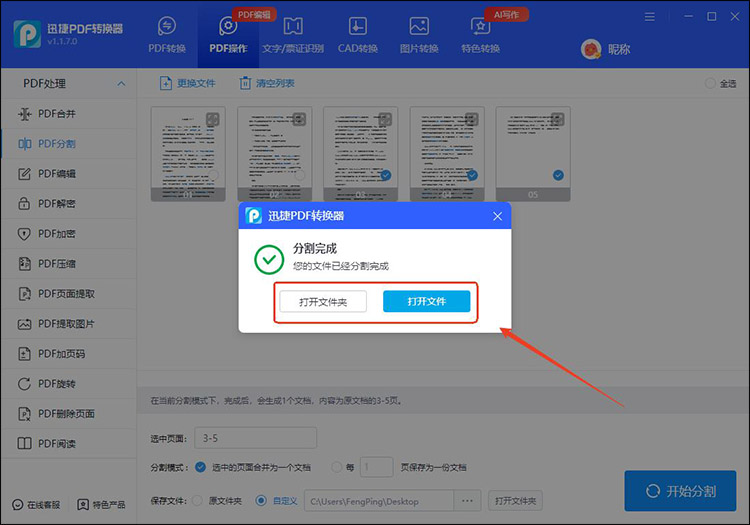
Task: Deselect page 03 thumbnail checkbox
Action: (x=386, y=175)
